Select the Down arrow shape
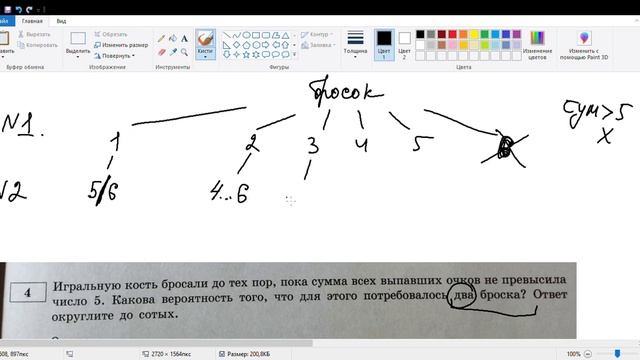640x360 pixels. coord(227,54)
